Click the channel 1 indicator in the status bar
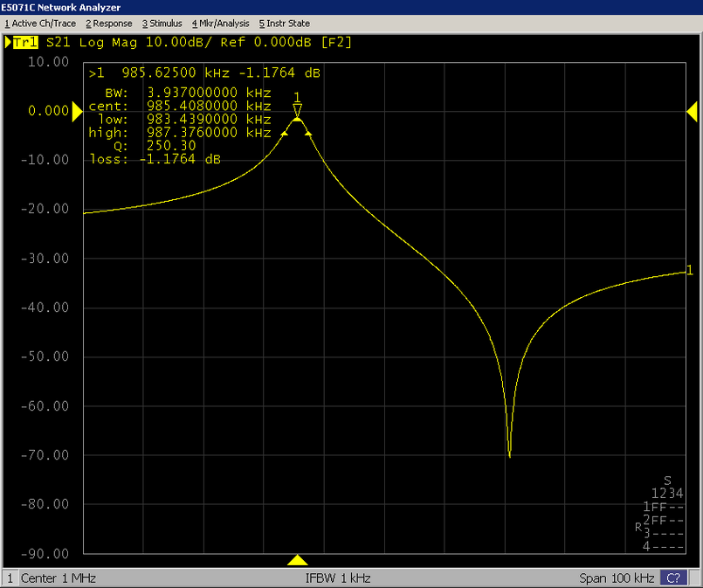The height and width of the screenshot is (588, 703). coord(10,578)
